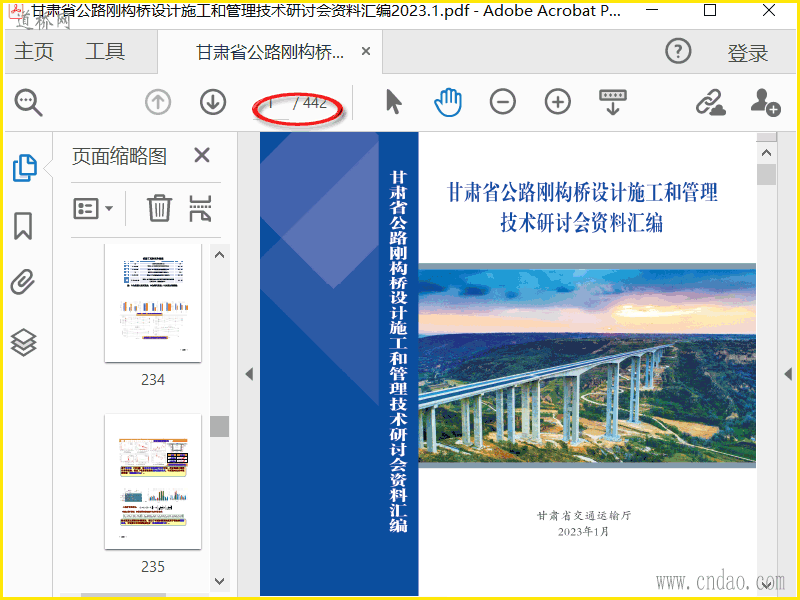Close the 甘肃省公路刚构桥 document tab

(366, 51)
